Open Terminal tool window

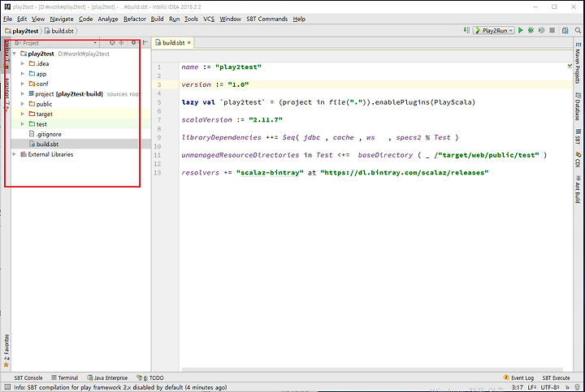coord(65,378)
